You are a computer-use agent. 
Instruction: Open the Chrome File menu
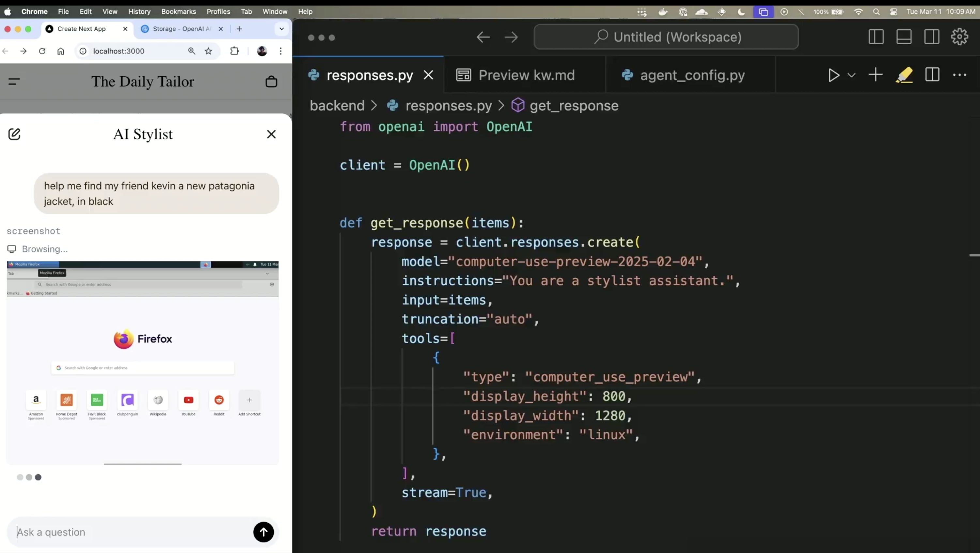coord(63,11)
